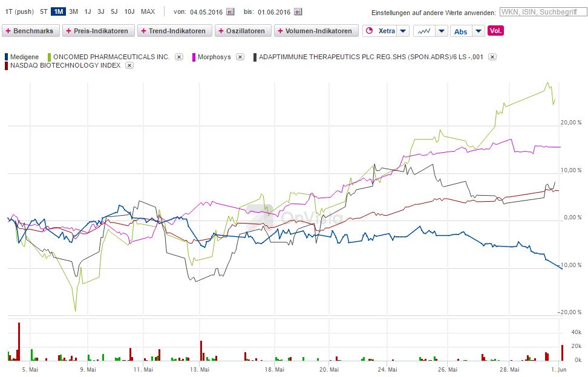Select the line chart type icon

click(x=423, y=31)
